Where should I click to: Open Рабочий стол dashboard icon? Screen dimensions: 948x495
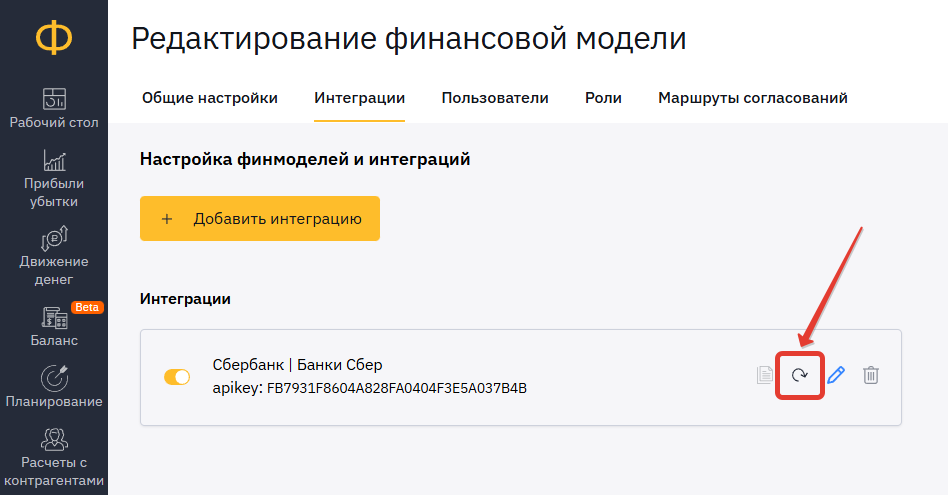[54, 99]
